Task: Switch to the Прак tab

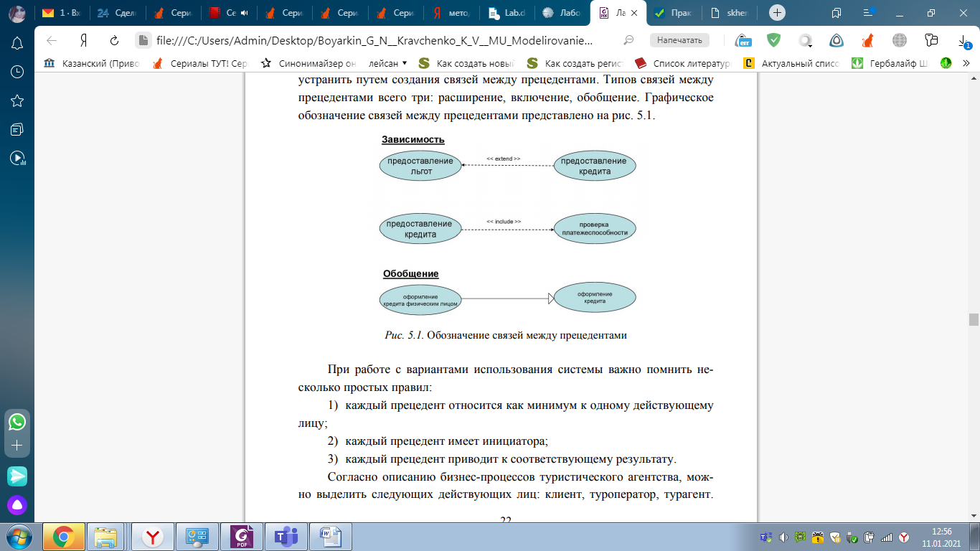Action: (x=674, y=12)
